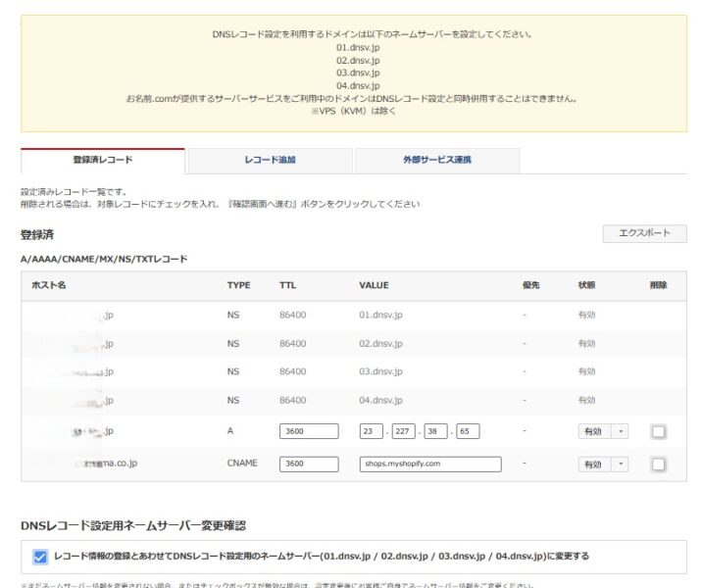
Task: Click the VALUE column header
Action: [x=374, y=285]
